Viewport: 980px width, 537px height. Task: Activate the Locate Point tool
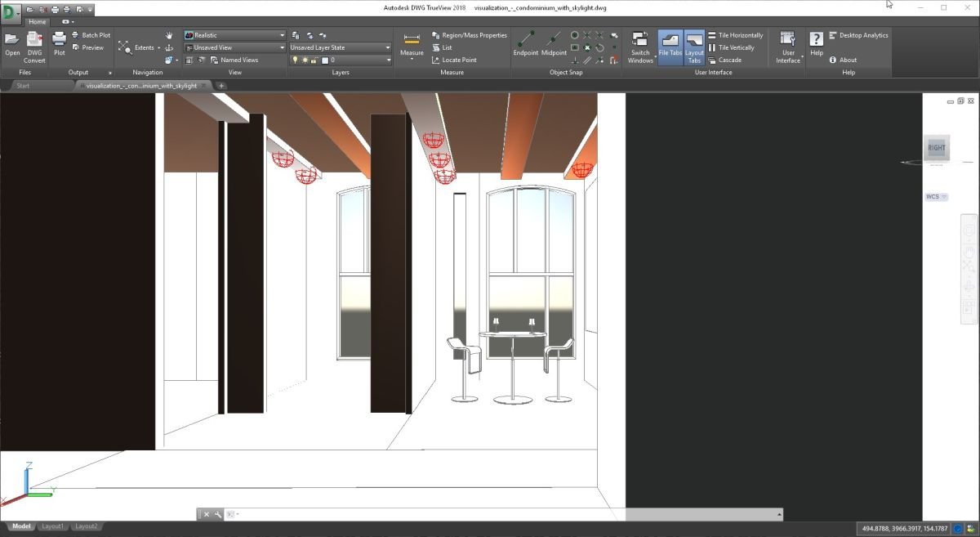click(455, 60)
